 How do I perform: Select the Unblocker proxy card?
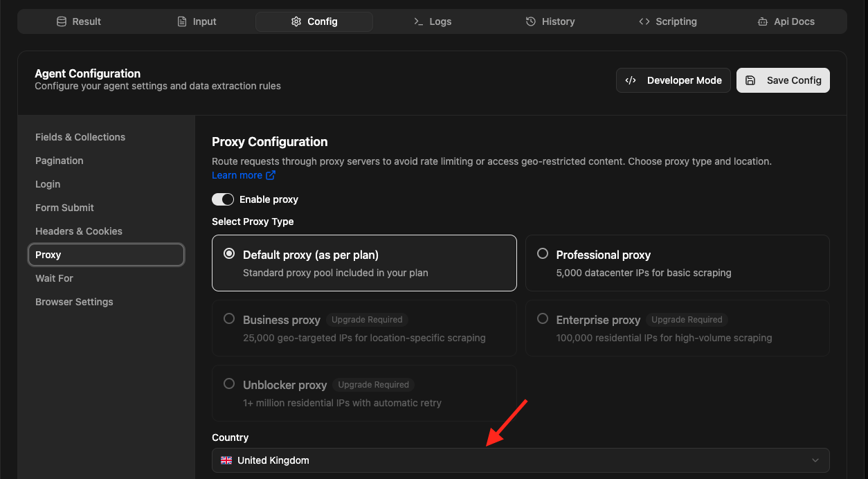pos(364,393)
